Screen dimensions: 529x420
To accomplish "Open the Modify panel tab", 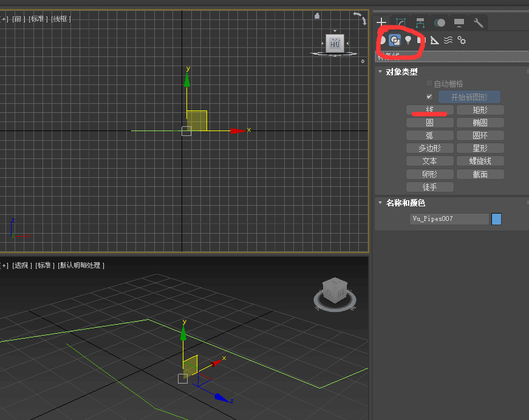I will pyautogui.click(x=400, y=23).
